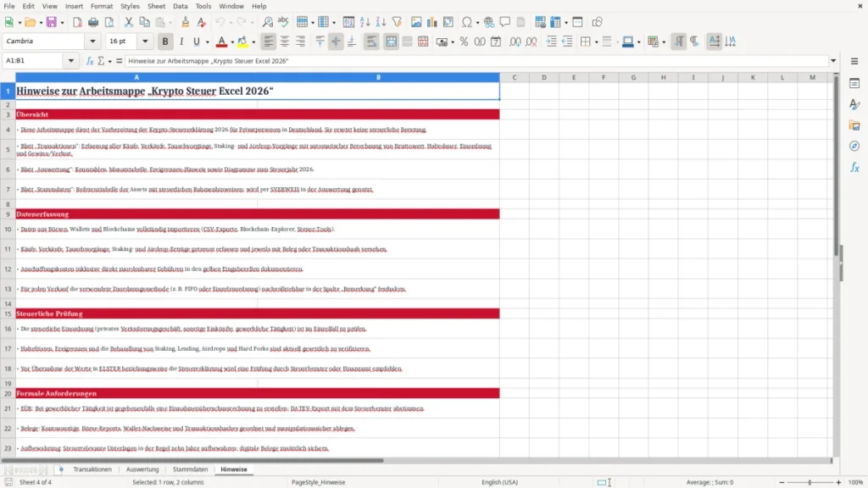Show the draw functions toolbar
868x488 pixels.
click(597, 22)
